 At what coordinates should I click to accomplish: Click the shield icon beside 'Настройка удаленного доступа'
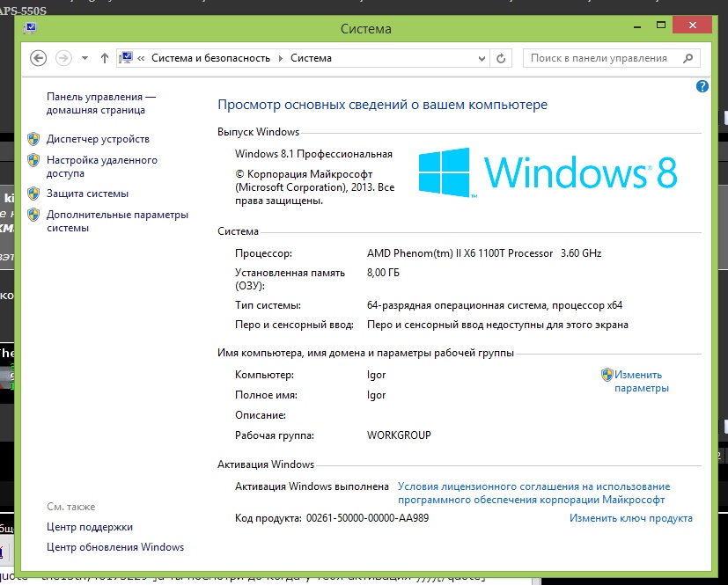point(33,160)
